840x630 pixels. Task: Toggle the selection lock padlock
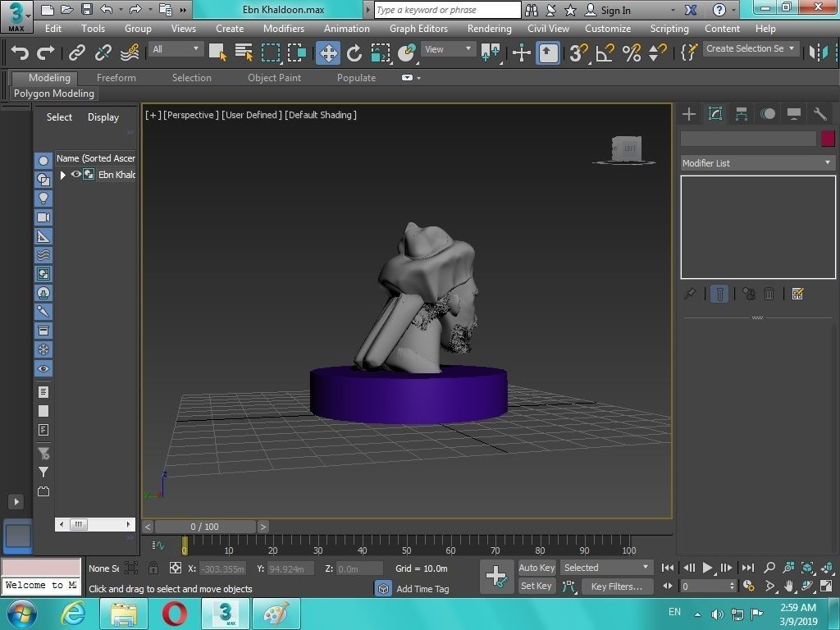[153, 568]
